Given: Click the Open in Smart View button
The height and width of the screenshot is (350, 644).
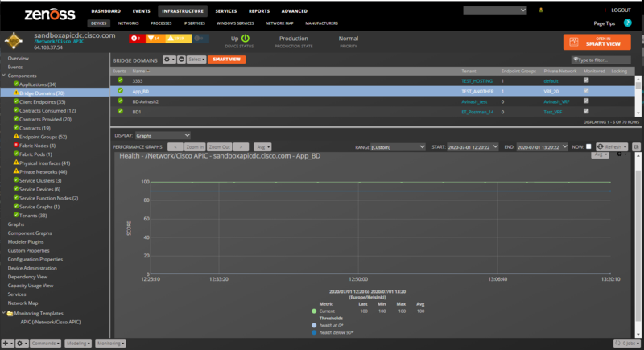Looking at the screenshot, I should [597, 42].
